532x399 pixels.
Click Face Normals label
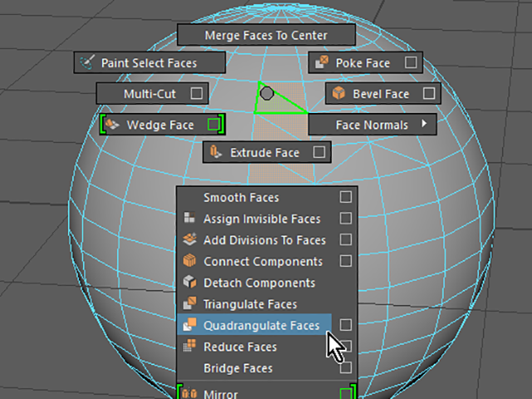[372, 125]
